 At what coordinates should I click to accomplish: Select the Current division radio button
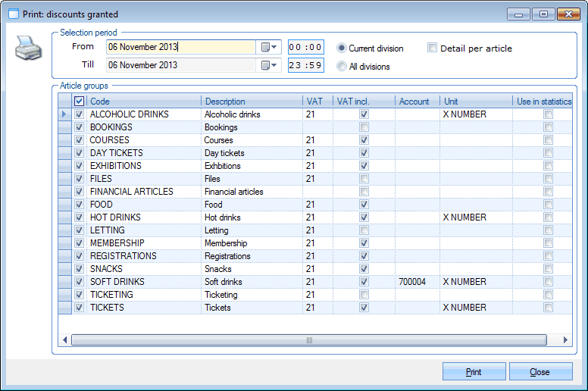click(342, 48)
